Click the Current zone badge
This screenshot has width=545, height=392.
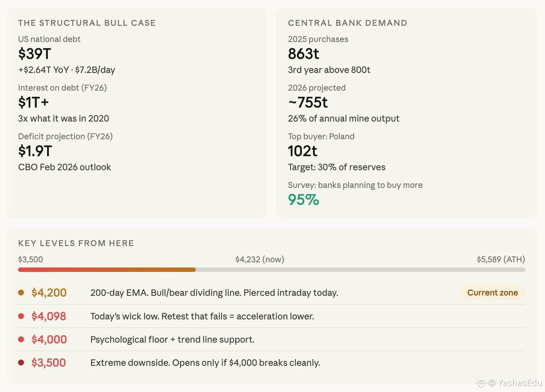click(x=492, y=293)
